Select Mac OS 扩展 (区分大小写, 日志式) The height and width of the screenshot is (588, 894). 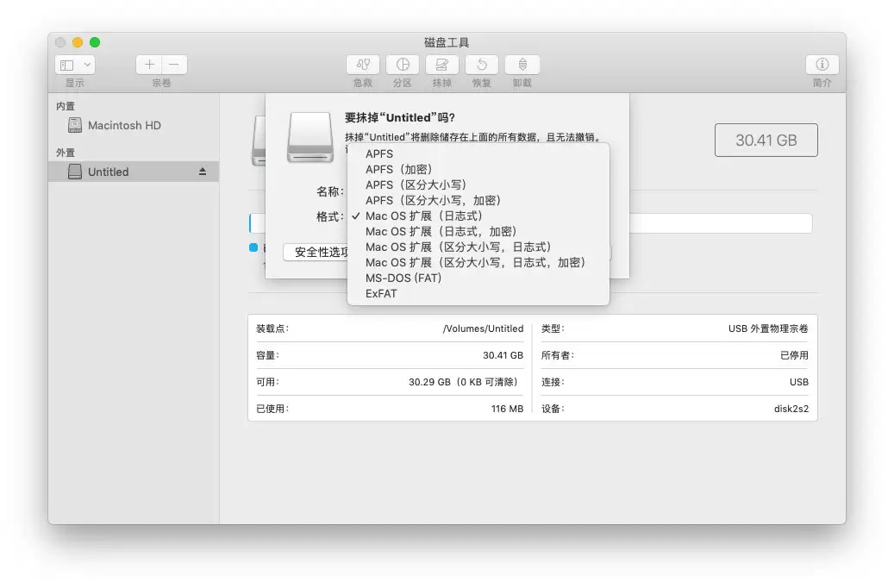[478, 247]
